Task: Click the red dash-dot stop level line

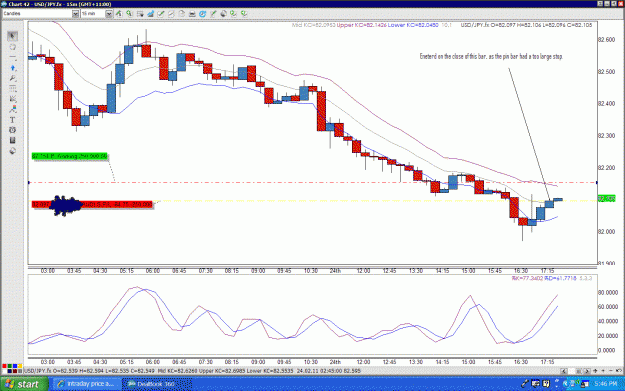Action: pyautogui.click(x=312, y=183)
